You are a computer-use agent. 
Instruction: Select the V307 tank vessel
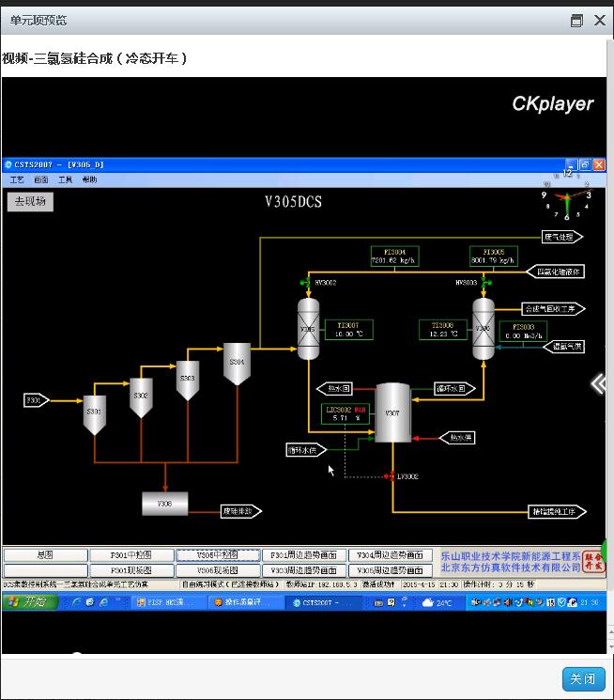coord(392,412)
